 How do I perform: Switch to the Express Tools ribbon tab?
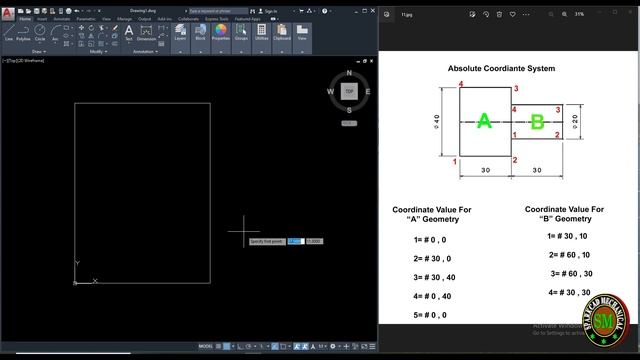coord(217,19)
